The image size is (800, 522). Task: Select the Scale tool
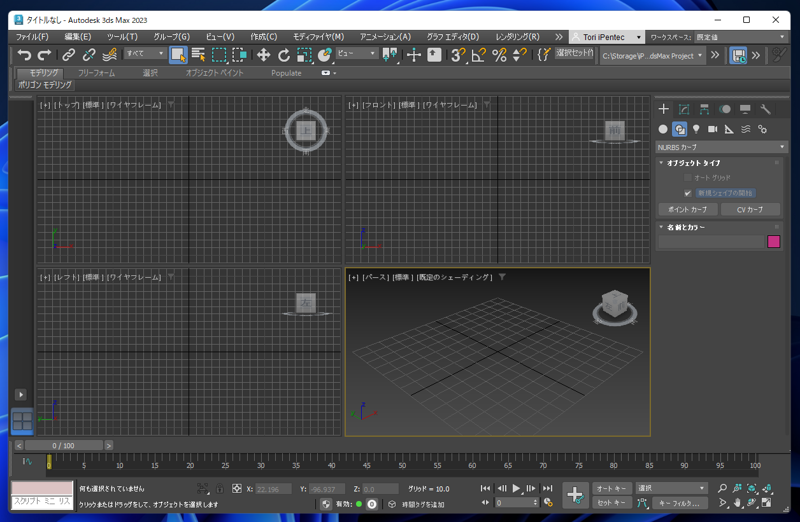[304, 55]
